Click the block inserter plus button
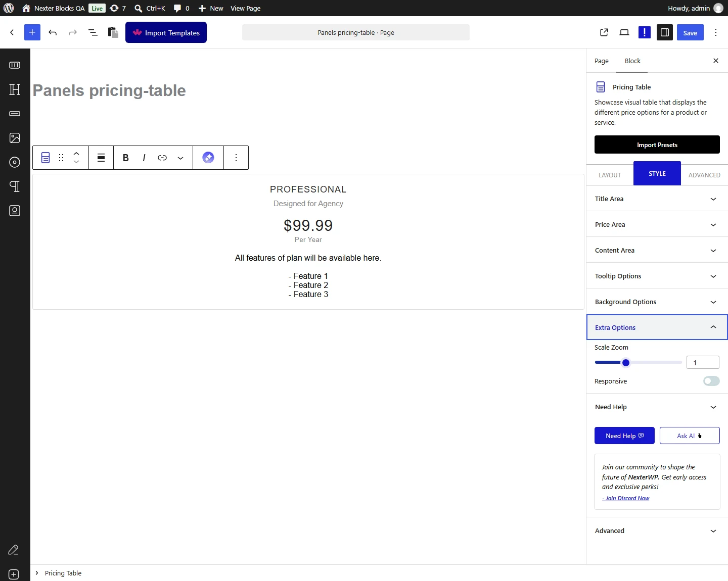This screenshot has width=728, height=581. [32, 32]
